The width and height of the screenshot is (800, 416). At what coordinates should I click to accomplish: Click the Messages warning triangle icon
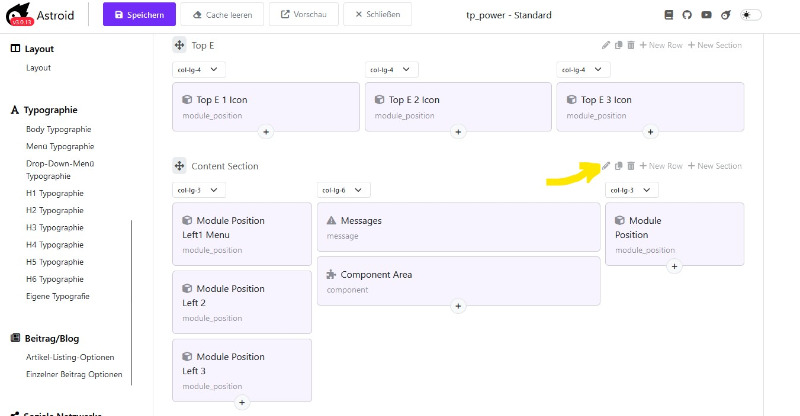tap(331, 221)
